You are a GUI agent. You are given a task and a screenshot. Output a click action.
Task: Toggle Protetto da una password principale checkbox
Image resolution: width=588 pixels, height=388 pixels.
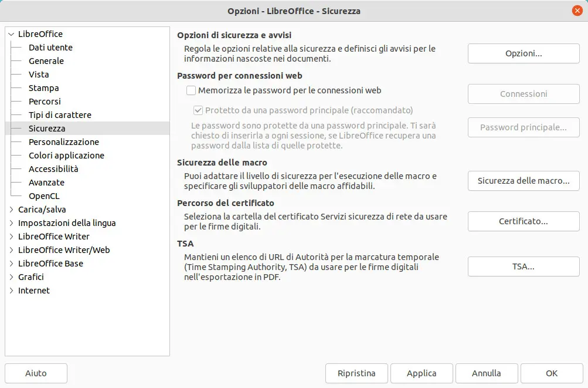coord(198,110)
